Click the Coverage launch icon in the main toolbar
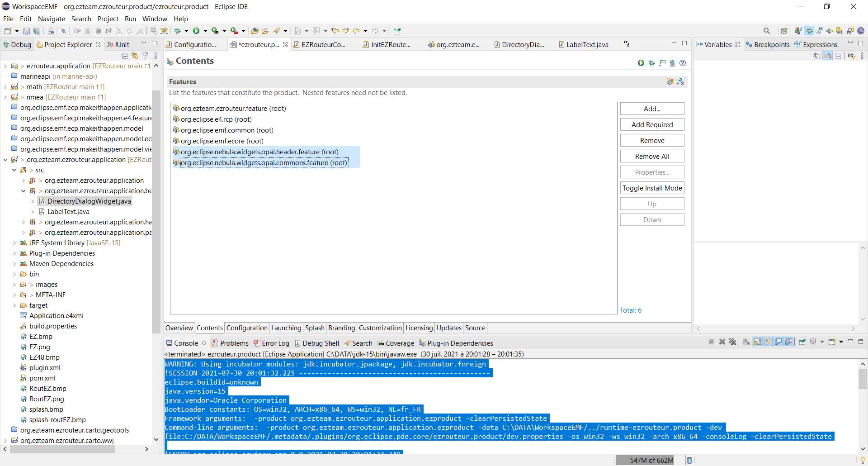 click(x=215, y=31)
